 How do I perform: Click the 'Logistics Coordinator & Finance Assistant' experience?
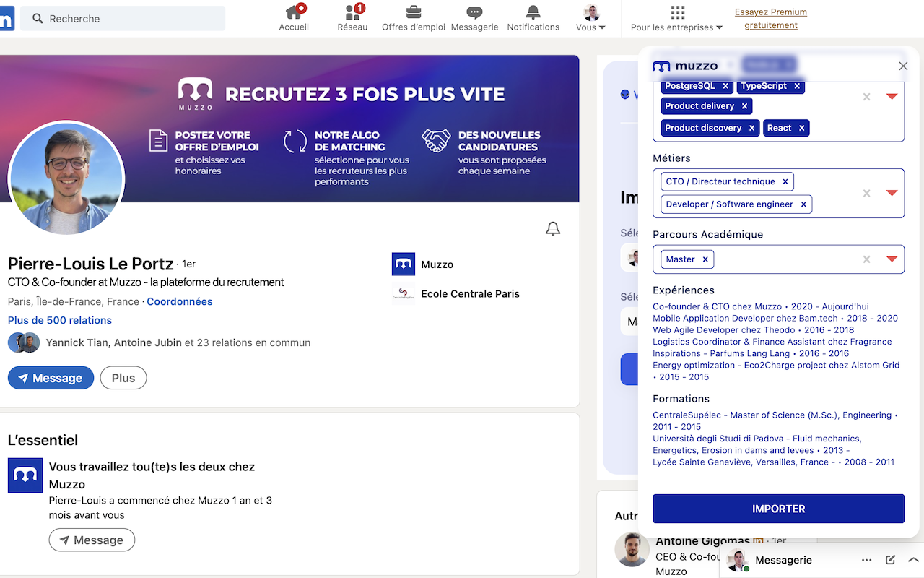click(772, 348)
